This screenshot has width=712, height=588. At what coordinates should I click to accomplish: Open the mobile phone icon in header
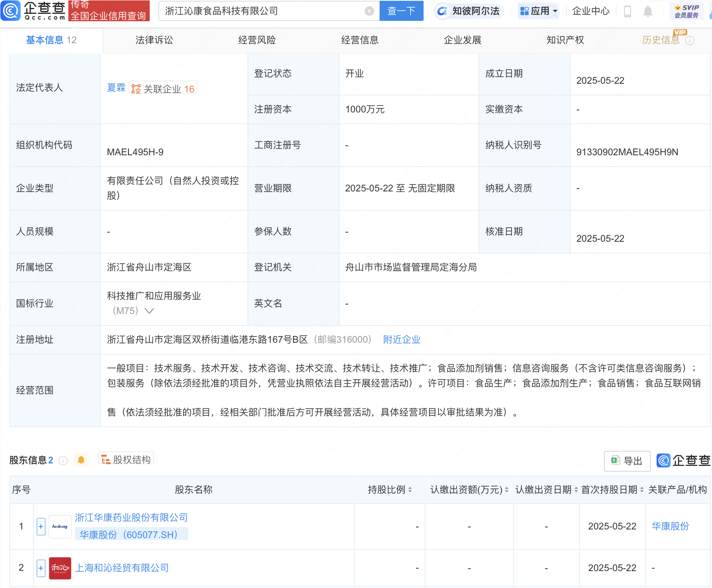(x=628, y=11)
